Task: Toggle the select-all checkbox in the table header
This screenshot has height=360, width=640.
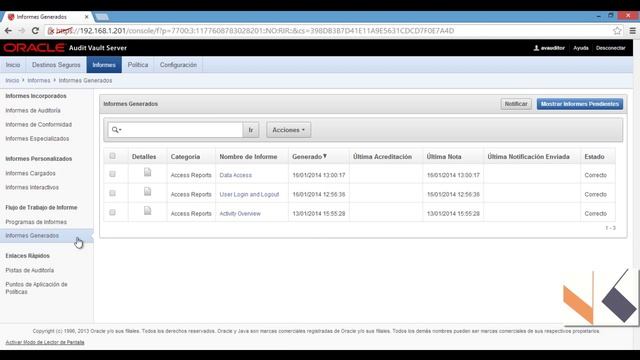Action: point(112,156)
